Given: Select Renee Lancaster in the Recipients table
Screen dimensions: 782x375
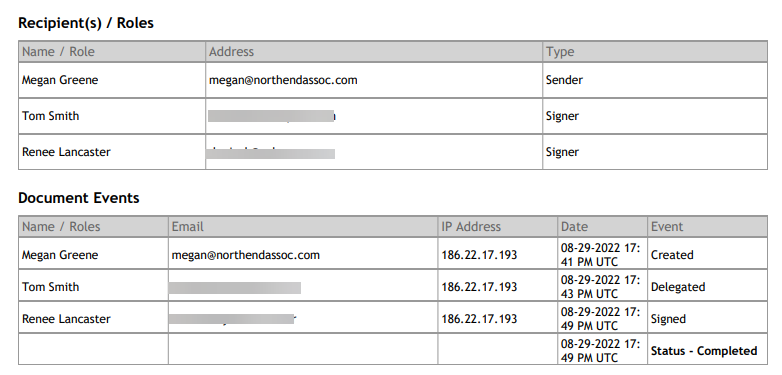Looking at the screenshot, I should (x=66, y=152).
